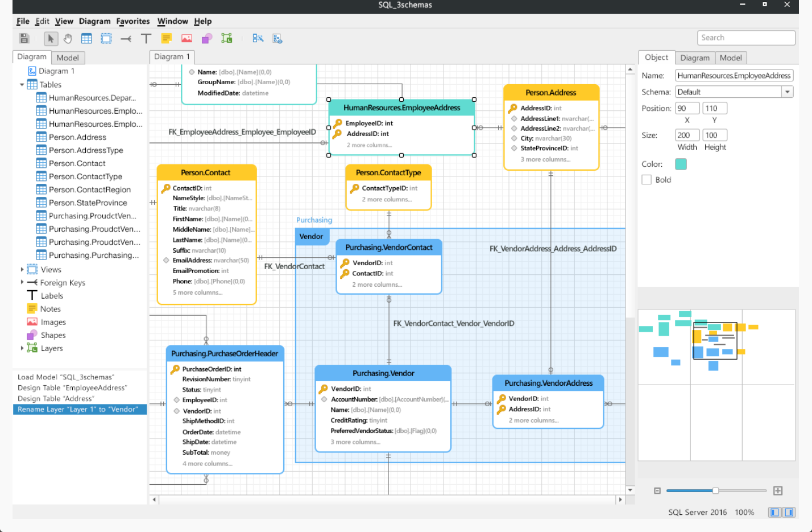Select the text label tool

click(146, 39)
